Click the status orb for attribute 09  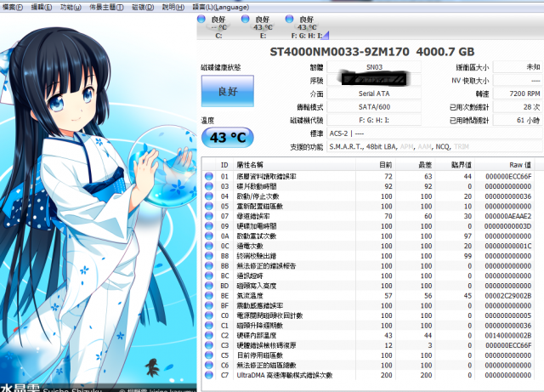pos(209,226)
